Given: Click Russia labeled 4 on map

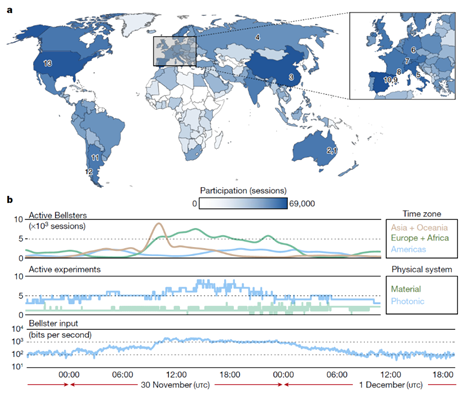Looking at the screenshot, I should (257, 37).
